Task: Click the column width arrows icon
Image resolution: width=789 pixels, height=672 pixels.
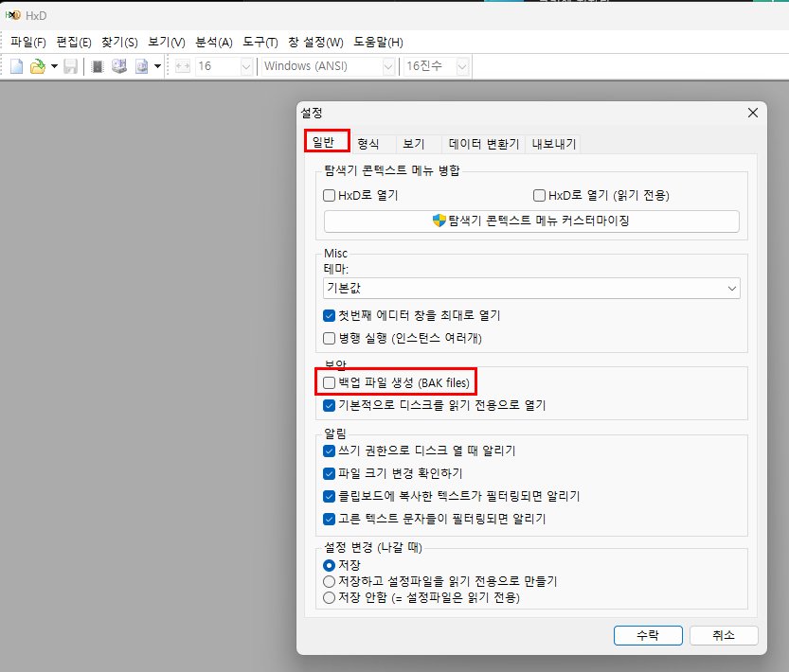Action: pyautogui.click(x=183, y=66)
